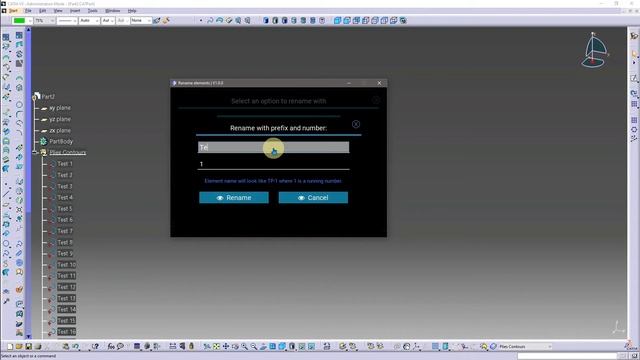This screenshot has width=640, height=360.
Task: Click the tree scrollbar down arrow
Action: tap(28, 337)
